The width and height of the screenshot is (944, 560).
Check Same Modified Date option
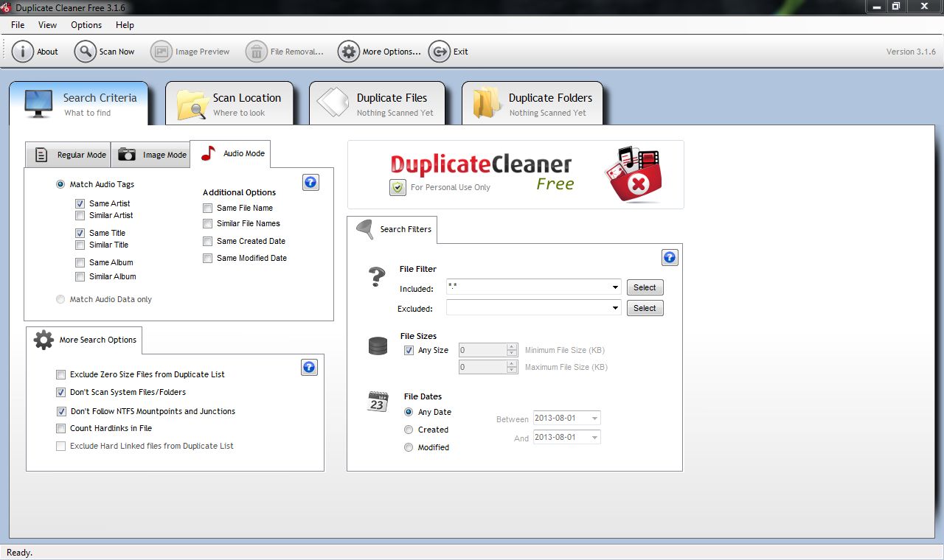click(x=208, y=259)
